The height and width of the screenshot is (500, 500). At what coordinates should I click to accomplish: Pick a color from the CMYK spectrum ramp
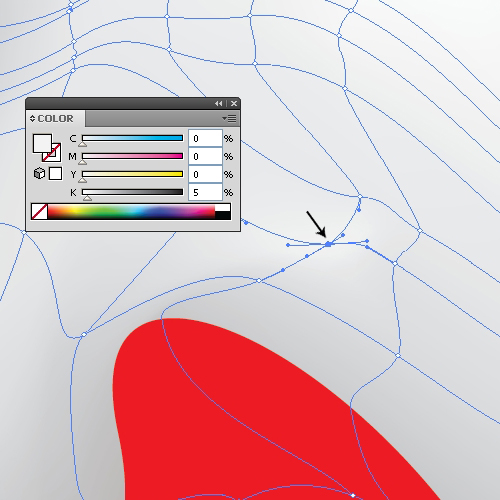(131, 212)
